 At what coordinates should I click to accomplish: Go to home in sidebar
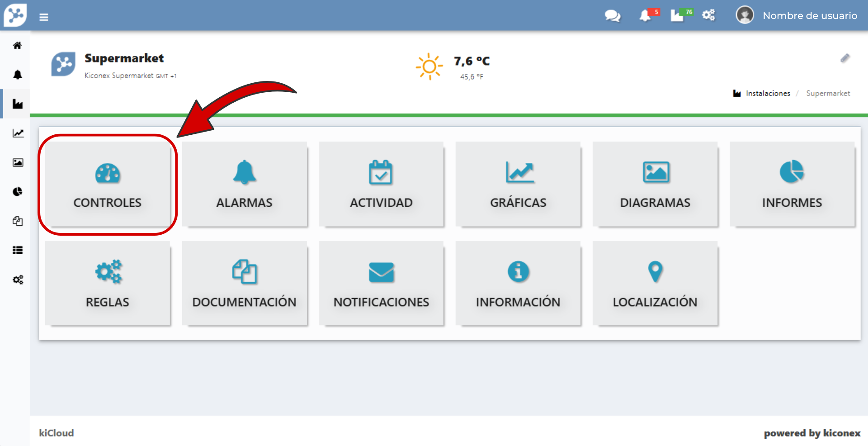18,45
